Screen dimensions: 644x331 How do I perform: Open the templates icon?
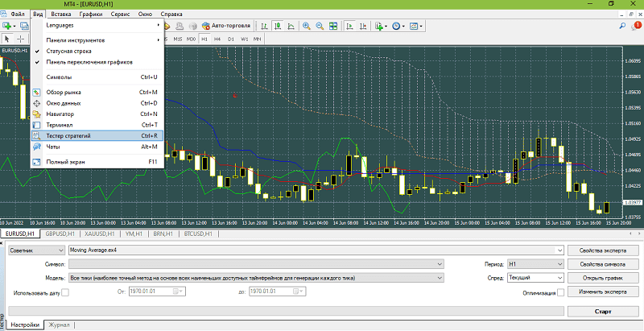[415, 26]
